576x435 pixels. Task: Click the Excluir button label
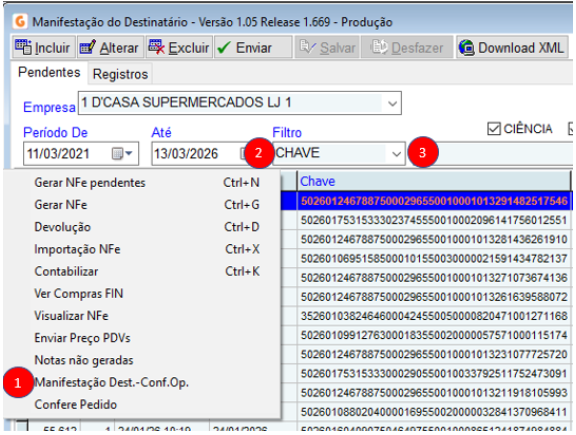[188, 48]
